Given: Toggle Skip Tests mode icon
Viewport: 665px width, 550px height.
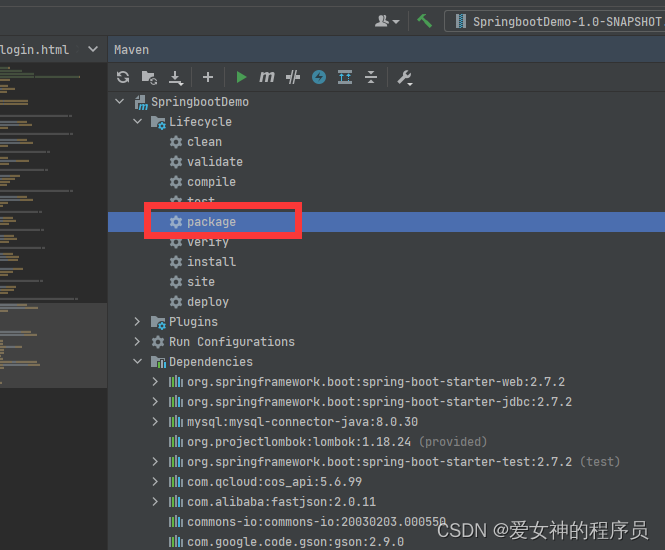Looking at the screenshot, I should coord(293,77).
